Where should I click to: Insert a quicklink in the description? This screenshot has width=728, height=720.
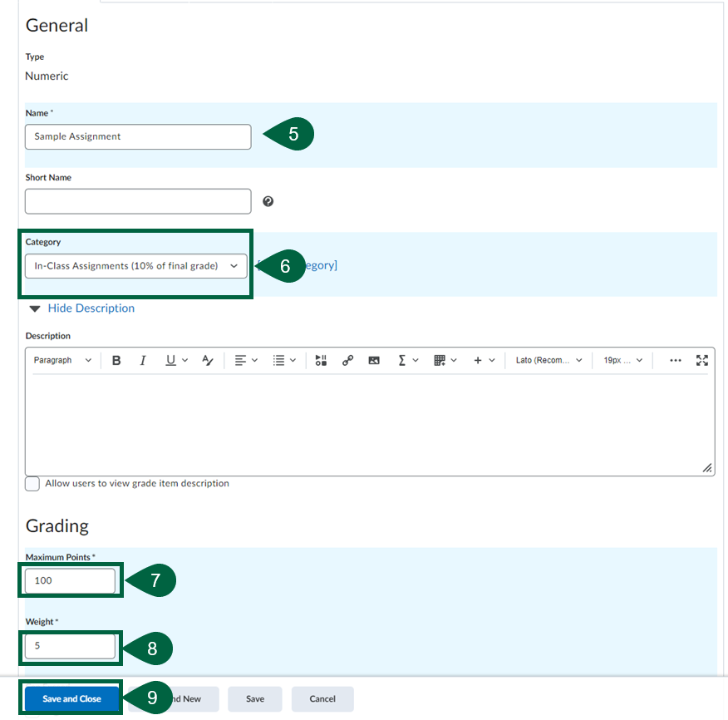(x=347, y=360)
